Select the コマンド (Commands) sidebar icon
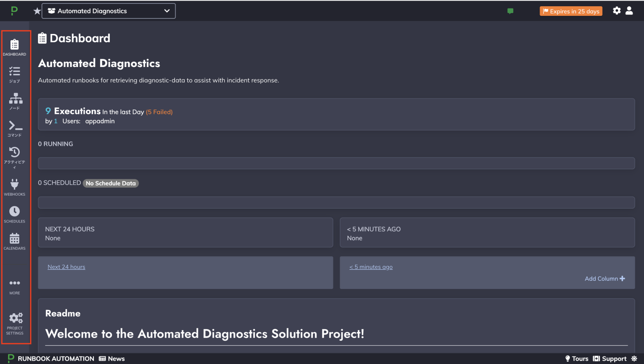Image resolution: width=644 pixels, height=364 pixels. [x=15, y=127]
